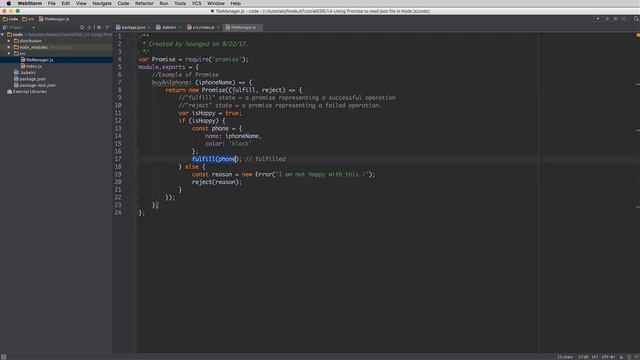Open Search Everywhere magnifier icon
The height and width of the screenshot is (360, 640).
[636, 19]
